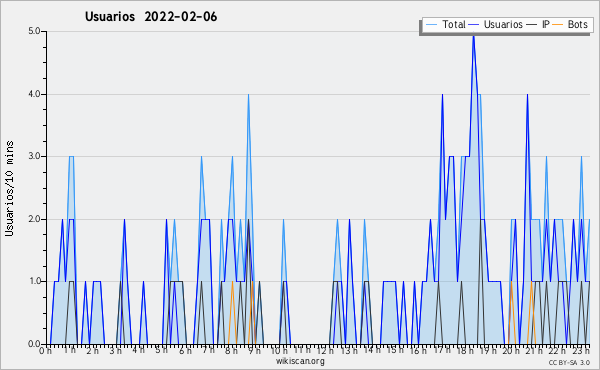The image size is (600, 370).
Task: Click the dark blue Usuarios legend line
Action: pos(474,25)
